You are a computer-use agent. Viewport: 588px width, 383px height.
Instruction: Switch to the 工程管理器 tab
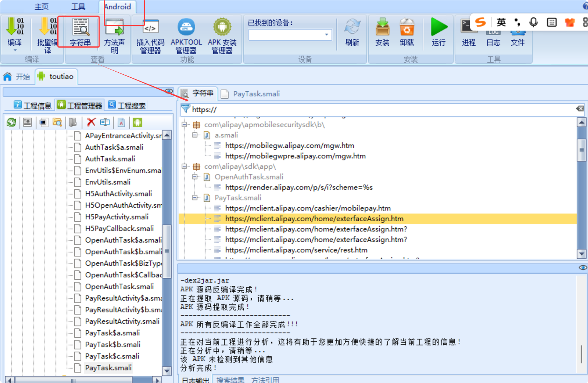[80, 105]
